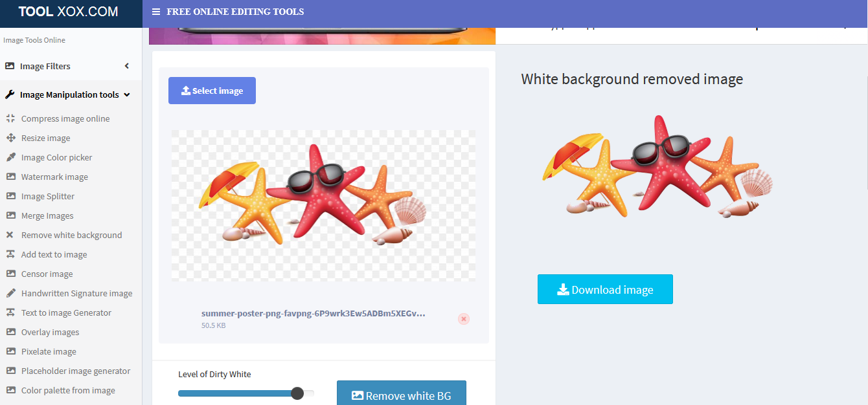Click the pen icon beside Handwritten Signature image
Viewport: 868px width, 405px height.
tap(10, 293)
